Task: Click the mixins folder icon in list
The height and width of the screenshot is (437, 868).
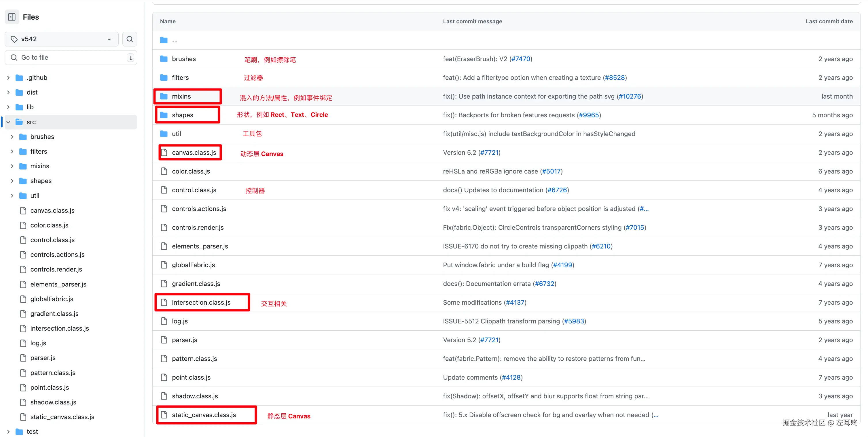Action: click(164, 97)
